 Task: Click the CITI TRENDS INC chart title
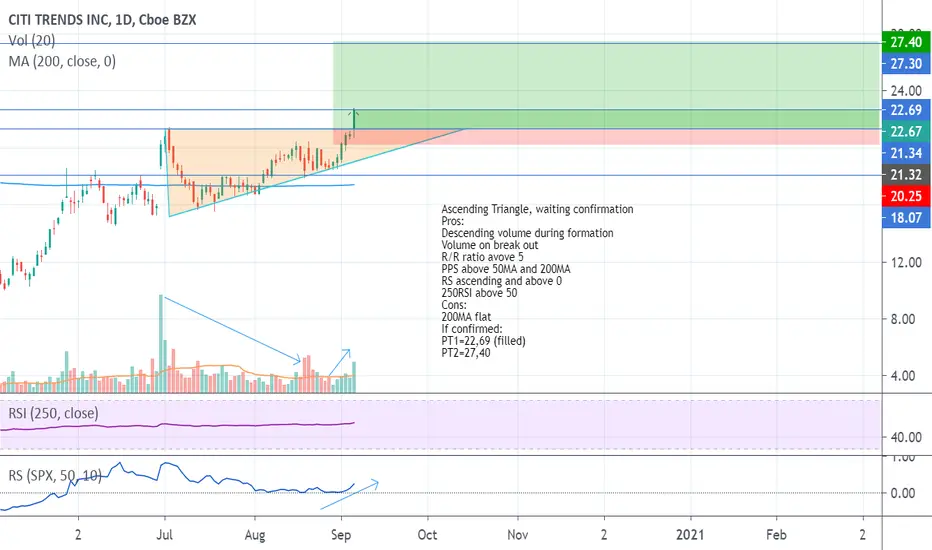pyautogui.click(x=102, y=20)
